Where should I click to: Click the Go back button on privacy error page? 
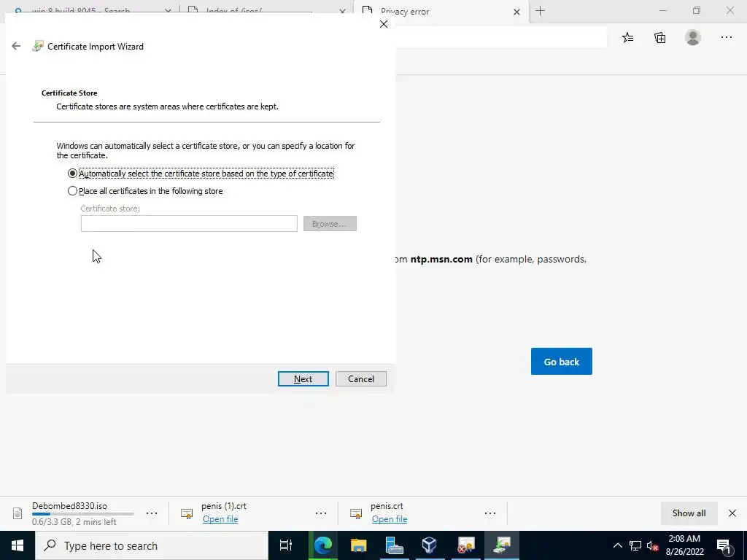[561, 362]
